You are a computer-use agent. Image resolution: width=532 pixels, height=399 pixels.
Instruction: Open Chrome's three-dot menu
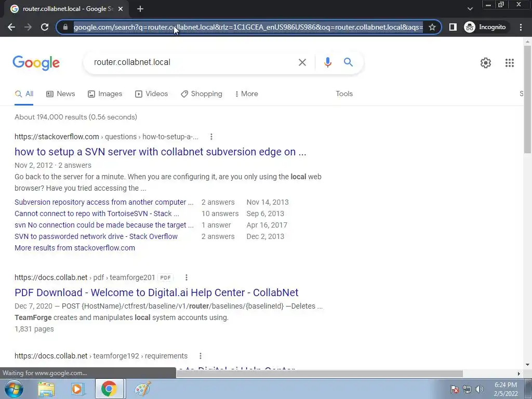(x=521, y=27)
